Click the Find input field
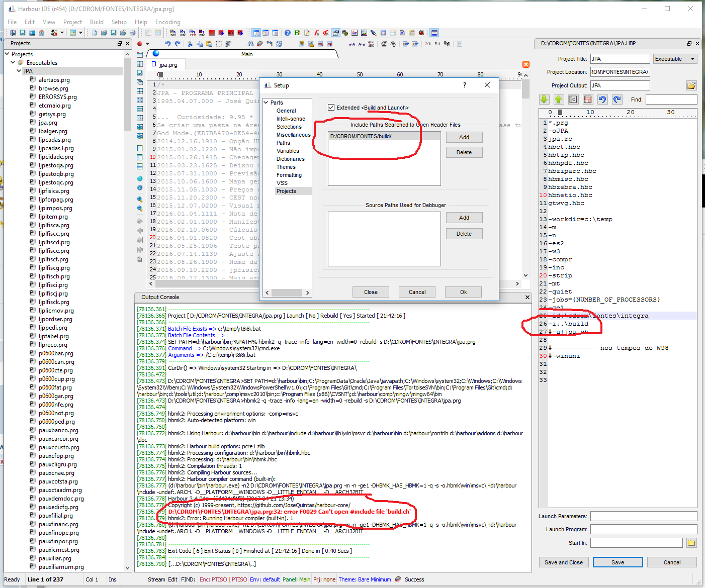Viewport: 705px width, 588px height. [671, 100]
